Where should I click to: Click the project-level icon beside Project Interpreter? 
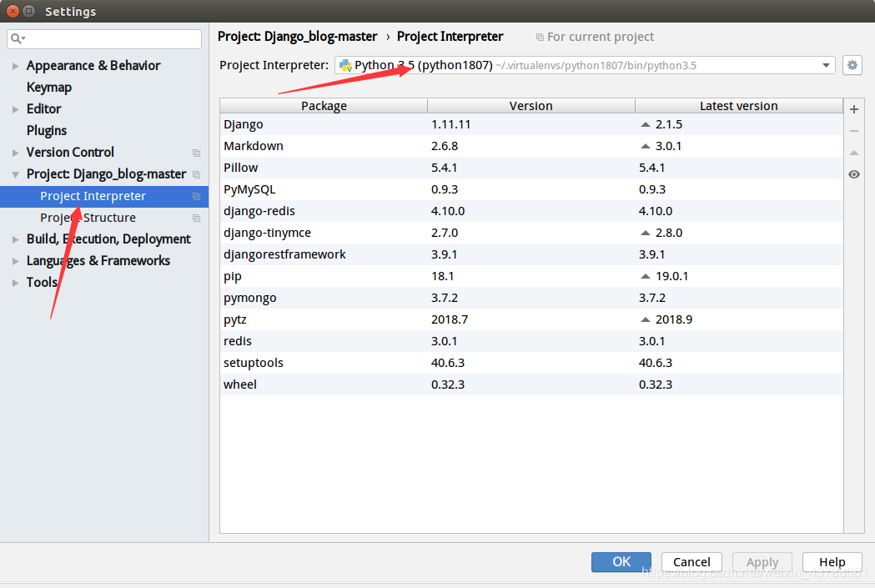click(x=196, y=196)
